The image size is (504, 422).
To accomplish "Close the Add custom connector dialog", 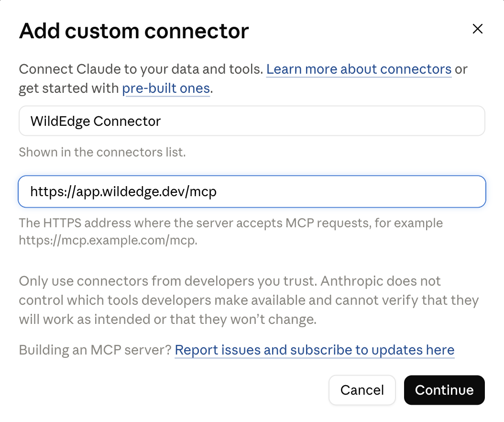I will click(478, 29).
